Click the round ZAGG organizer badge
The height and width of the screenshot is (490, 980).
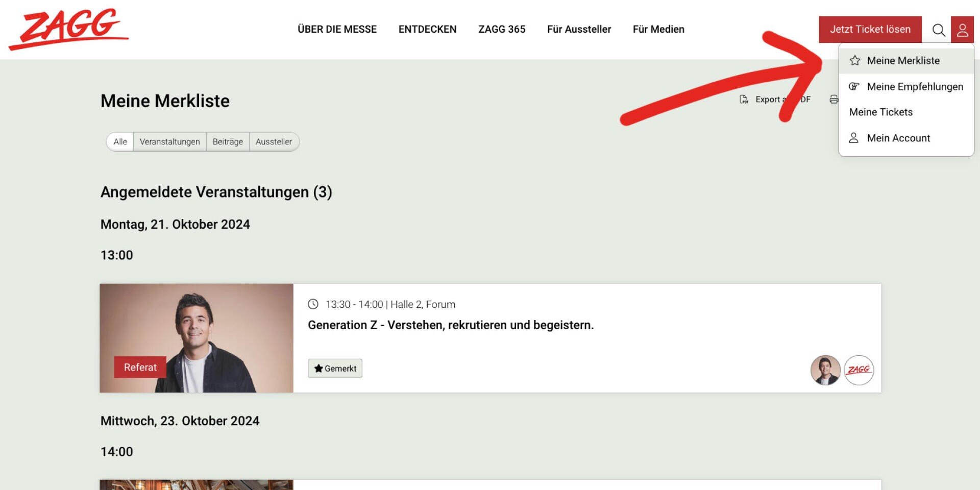coord(859,370)
